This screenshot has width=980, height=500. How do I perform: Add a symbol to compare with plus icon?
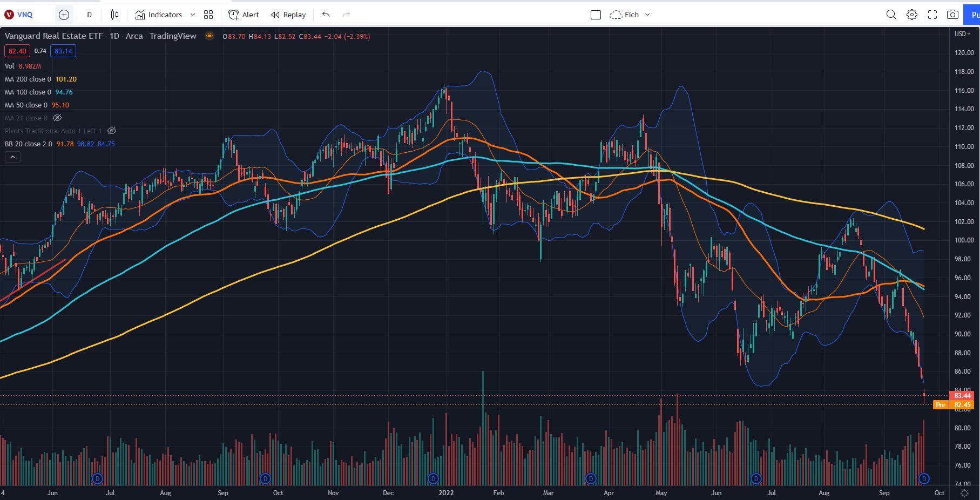click(x=64, y=15)
